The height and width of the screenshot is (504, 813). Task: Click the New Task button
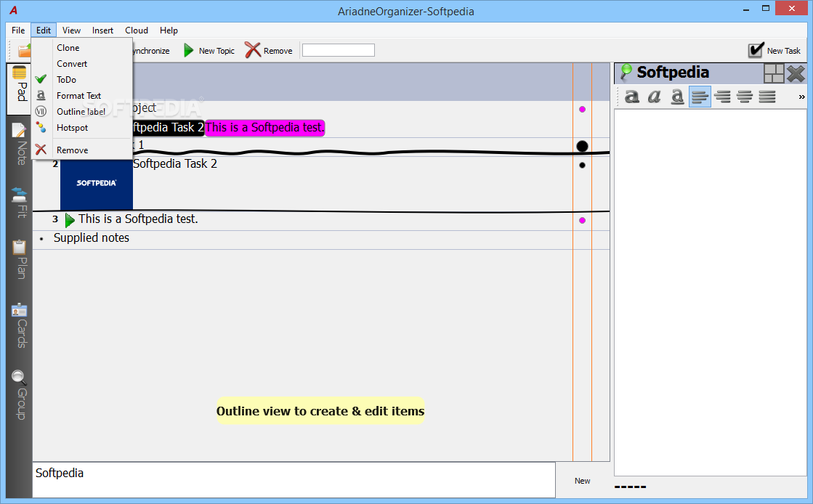click(774, 50)
